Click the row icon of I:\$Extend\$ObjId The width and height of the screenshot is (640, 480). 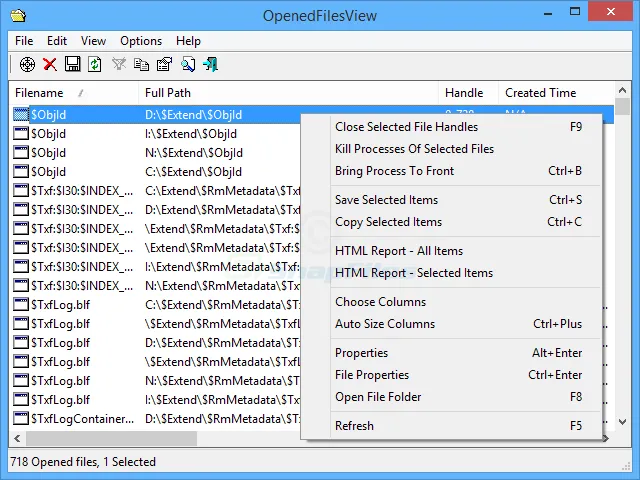tap(21, 133)
